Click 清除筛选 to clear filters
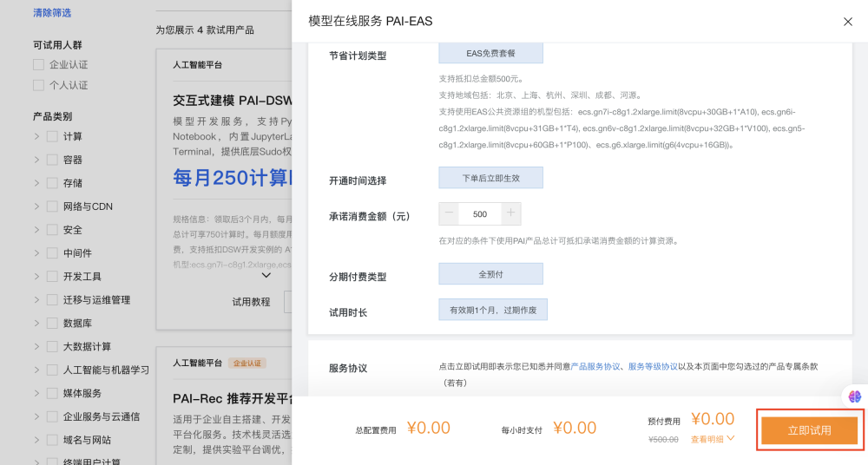Viewport: 868px width, 465px height. [52, 13]
